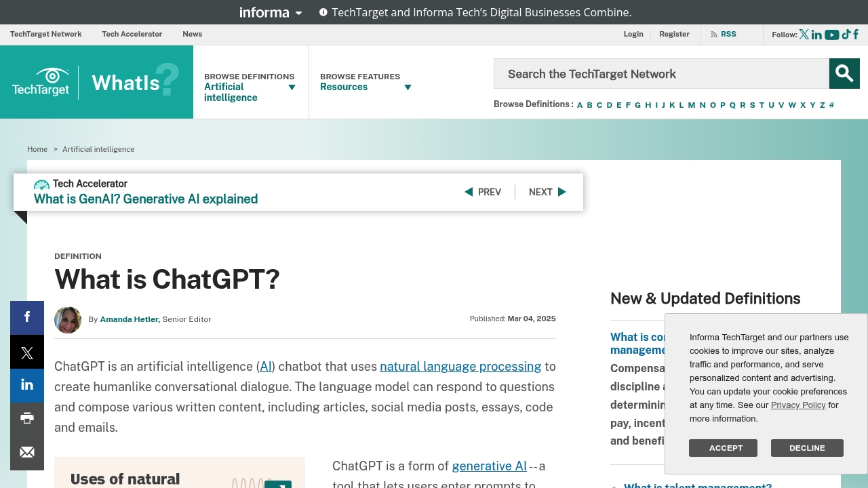Open the YouTube follow icon
Viewport: 868px width, 488px height.
[832, 35]
